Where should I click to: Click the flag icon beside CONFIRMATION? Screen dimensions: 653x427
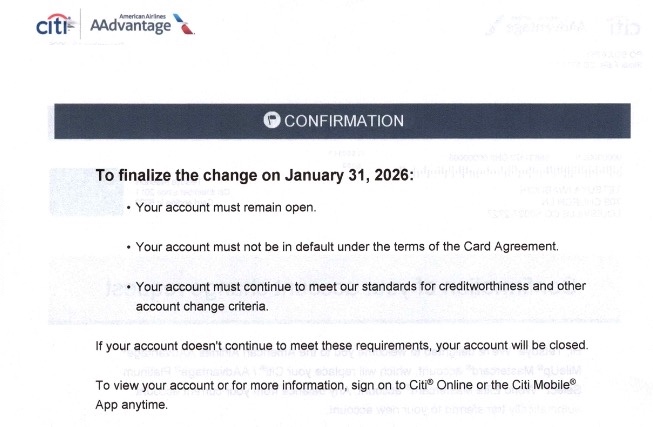271,120
